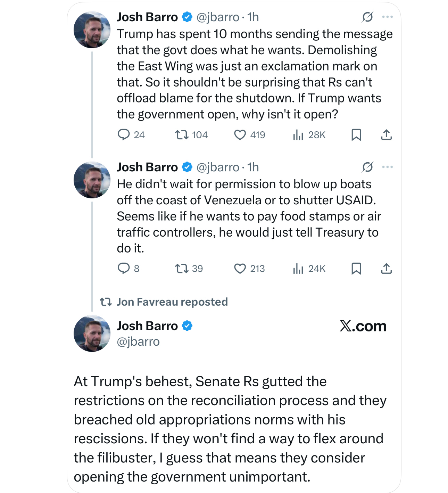Share the USAID tweet
Viewport: 448px width, 493px height.
(x=386, y=268)
